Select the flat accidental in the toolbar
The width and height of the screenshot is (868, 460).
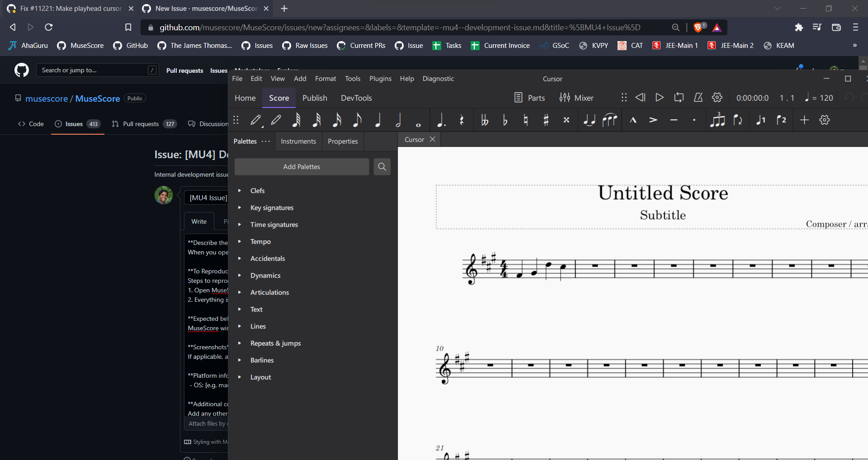505,120
